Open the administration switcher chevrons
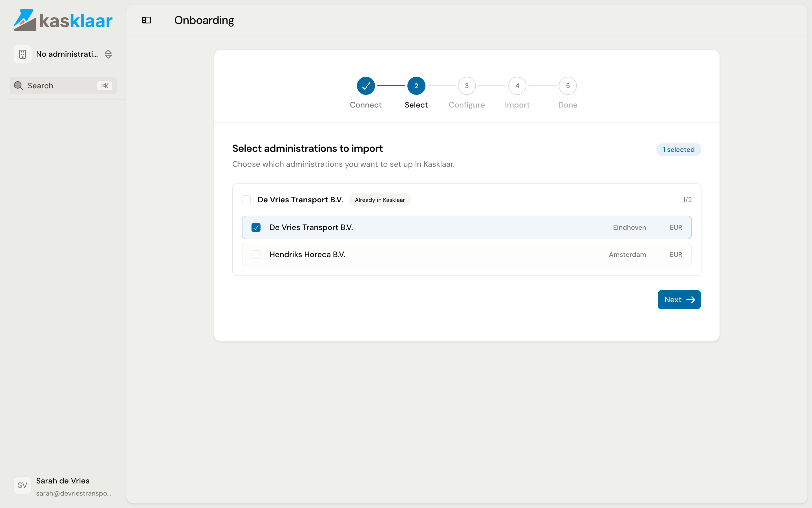Image resolution: width=812 pixels, height=508 pixels. click(108, 54)
